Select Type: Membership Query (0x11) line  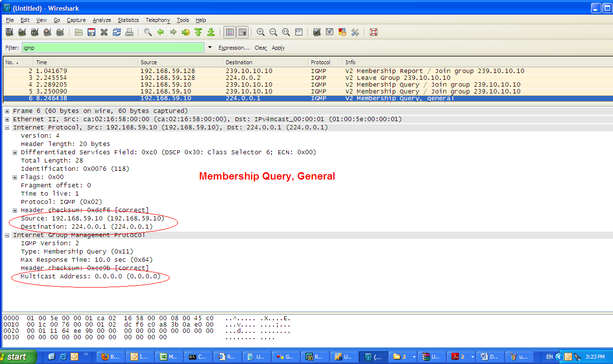[77, 252]
